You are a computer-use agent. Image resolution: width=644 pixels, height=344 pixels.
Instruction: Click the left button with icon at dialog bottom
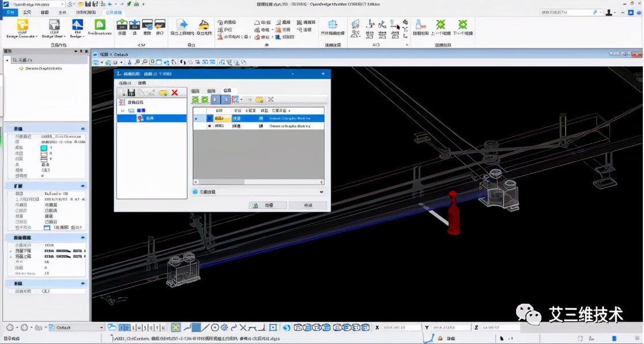267,205
